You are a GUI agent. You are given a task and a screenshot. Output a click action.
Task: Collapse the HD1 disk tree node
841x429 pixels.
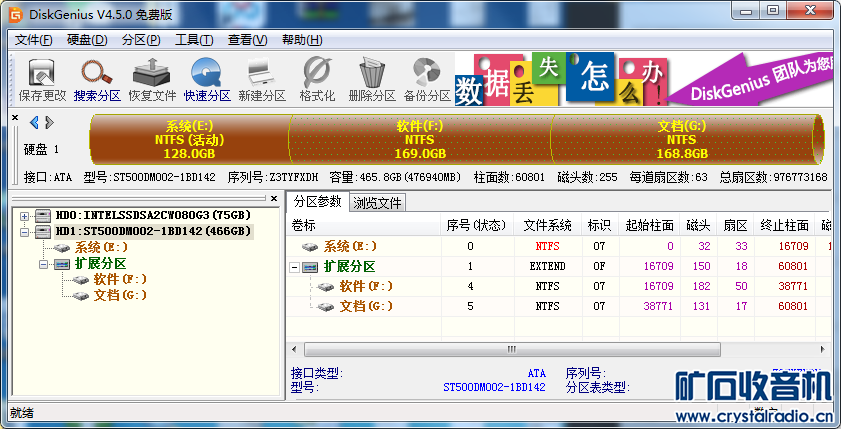pyautogui.click(x=24, y=232)
